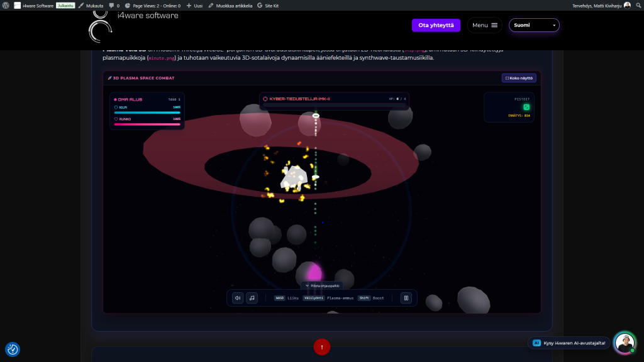Click the KILPI shield bar
This screenshot has width=644, height=362.
coord(147,112)
